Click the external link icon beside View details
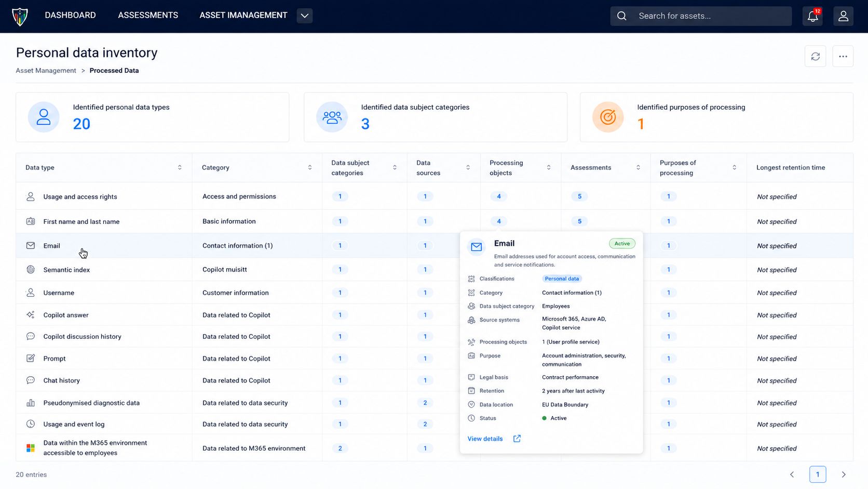Viewport: 868px width, 489px height. click(517, 439)
